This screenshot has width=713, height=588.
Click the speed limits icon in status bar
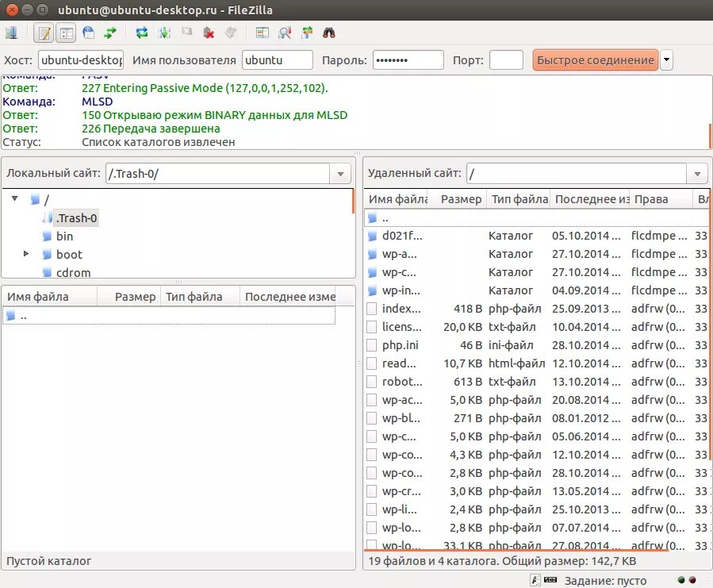550,580
